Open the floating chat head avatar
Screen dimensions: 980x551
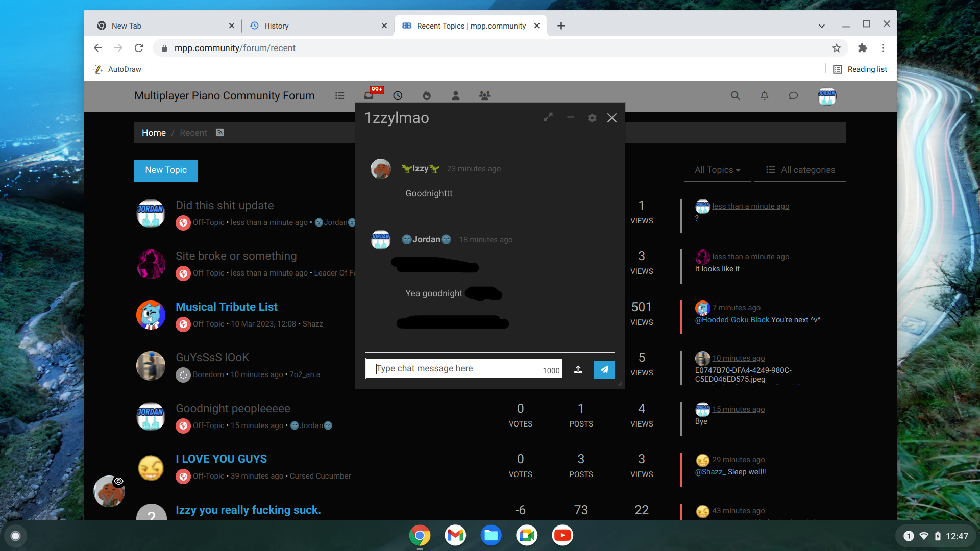pyautogui.click(x=109, y=491)
